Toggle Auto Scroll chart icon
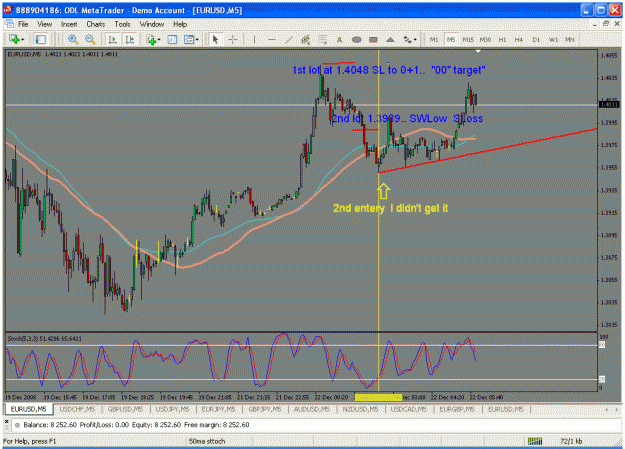The width and height of the screenshot is (625, 449). [113, 39]
